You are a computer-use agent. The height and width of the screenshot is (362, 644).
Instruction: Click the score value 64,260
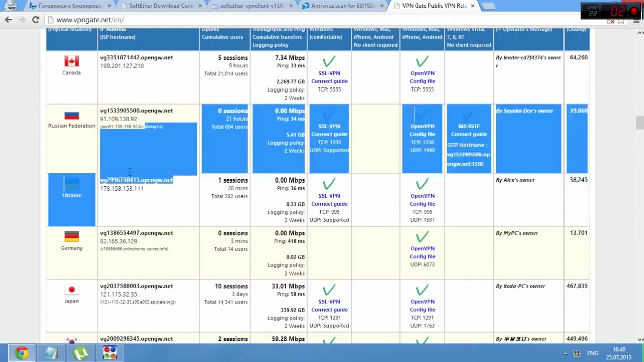coord(579,57)
